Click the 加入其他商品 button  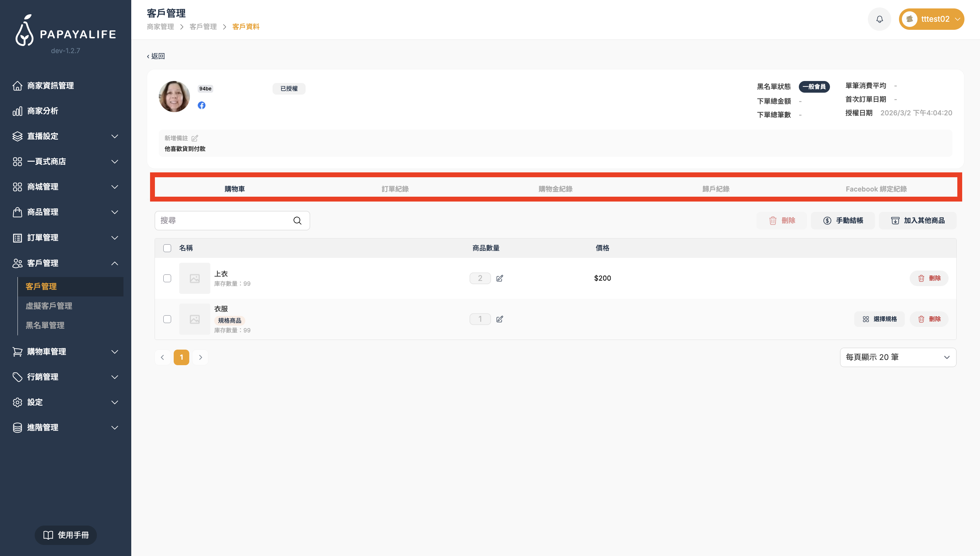point(917,221)
